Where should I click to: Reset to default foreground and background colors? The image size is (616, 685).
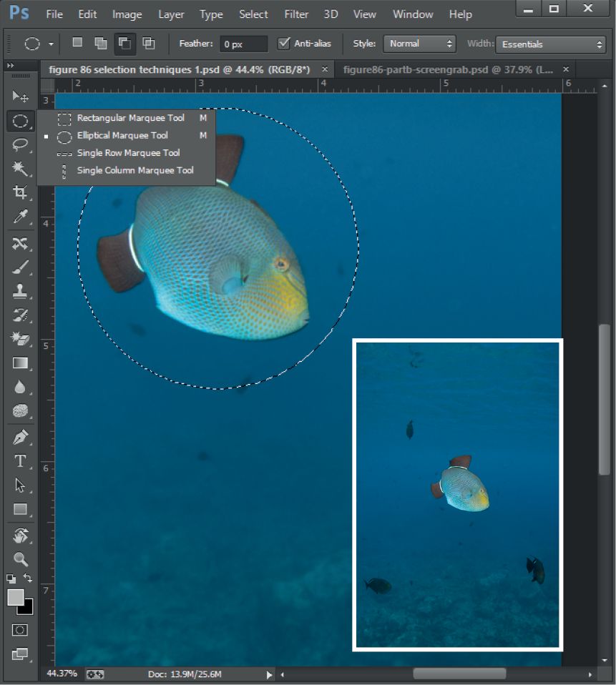click(11, 579)
